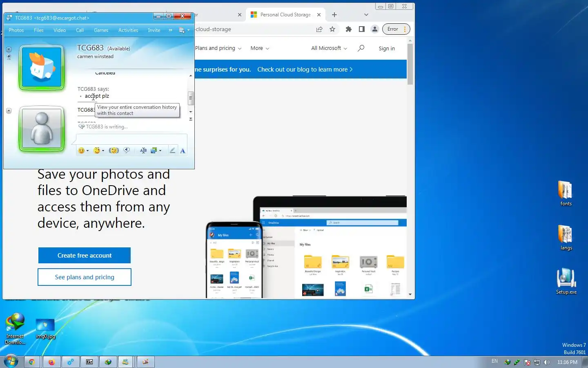Viewport: 588px width, 368px height.
Task: Switch to handwriting pen mode in Messenger
Action: click(x=172, y=150)
